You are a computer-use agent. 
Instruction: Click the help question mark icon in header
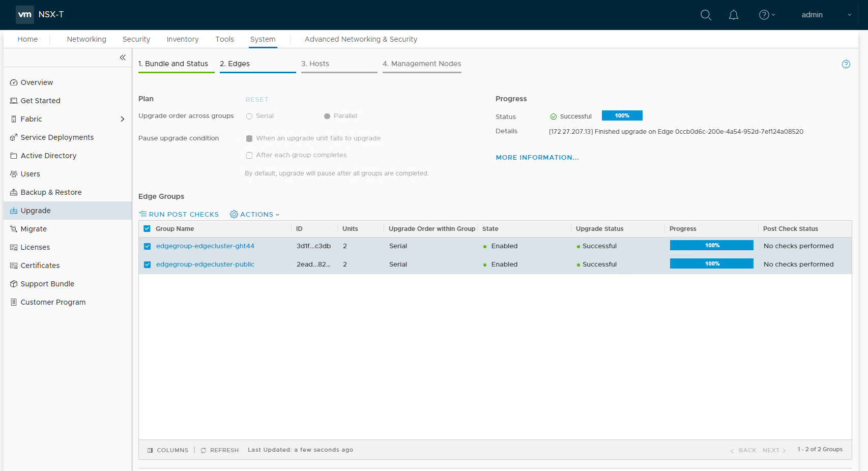[764, 15]
